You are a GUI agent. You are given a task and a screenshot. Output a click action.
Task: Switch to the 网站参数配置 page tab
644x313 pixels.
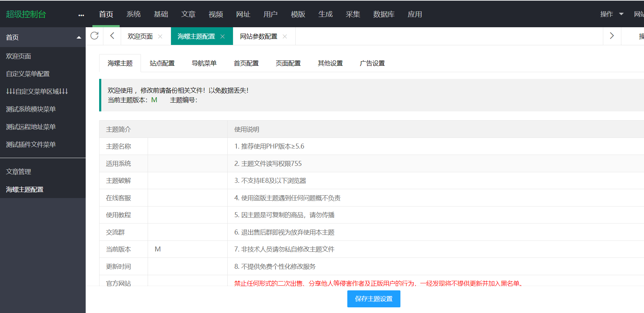[x=258, y=36]
